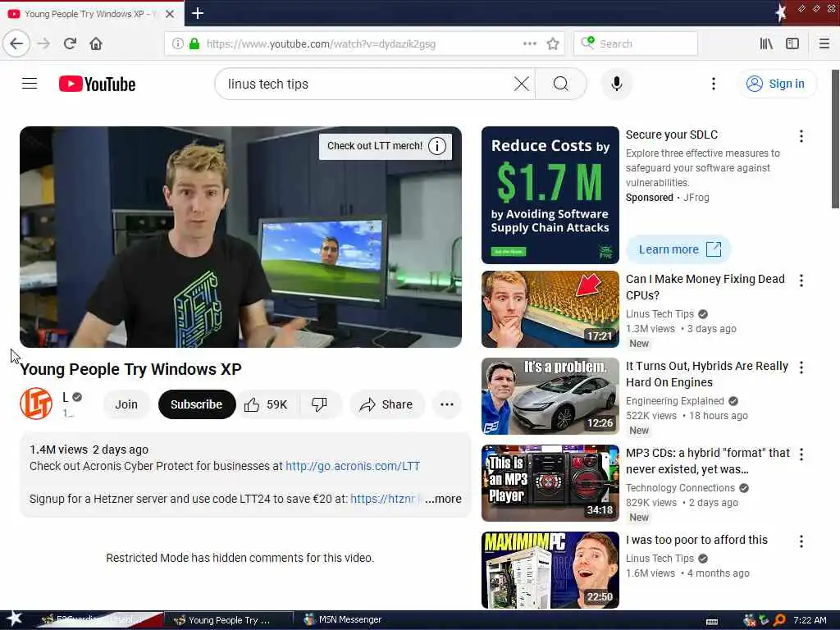The height and width of the screenshot is (630, 840).
Task: Open more actions menu beside Share
Action: click(x=447, y=404)
